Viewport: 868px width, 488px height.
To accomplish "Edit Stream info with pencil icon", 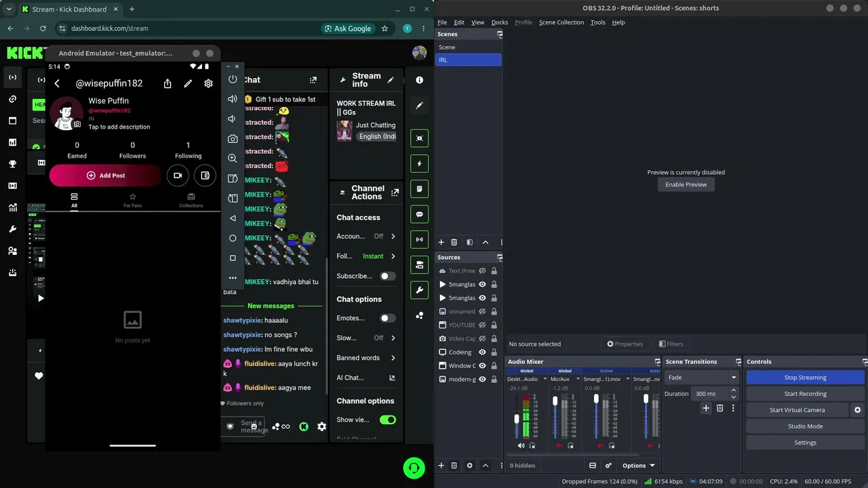I will [391, 80].
